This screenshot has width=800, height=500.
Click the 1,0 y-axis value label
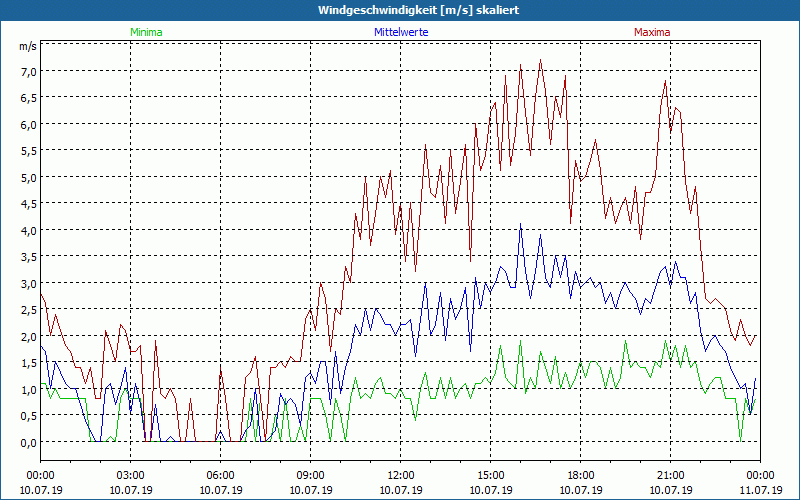[x=26, y=389]
